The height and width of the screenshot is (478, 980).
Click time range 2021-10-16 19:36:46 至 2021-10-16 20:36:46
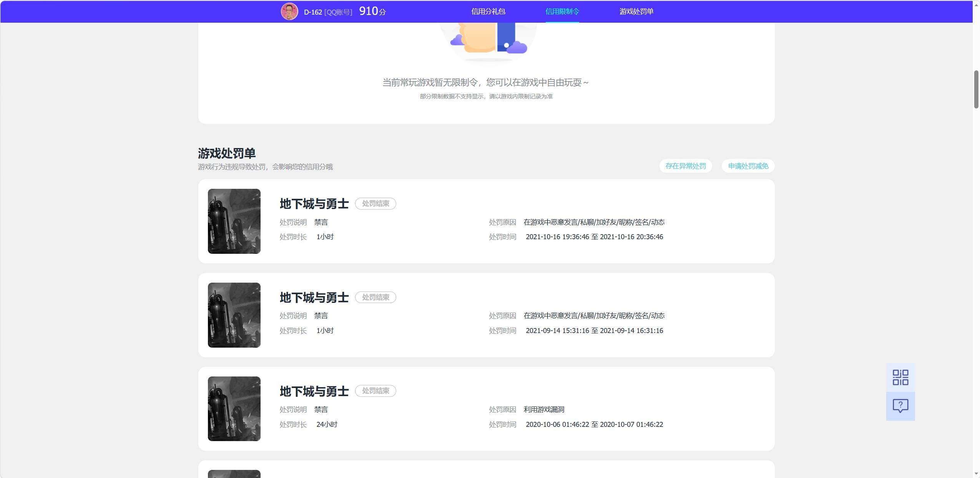(x=594, y=237)
